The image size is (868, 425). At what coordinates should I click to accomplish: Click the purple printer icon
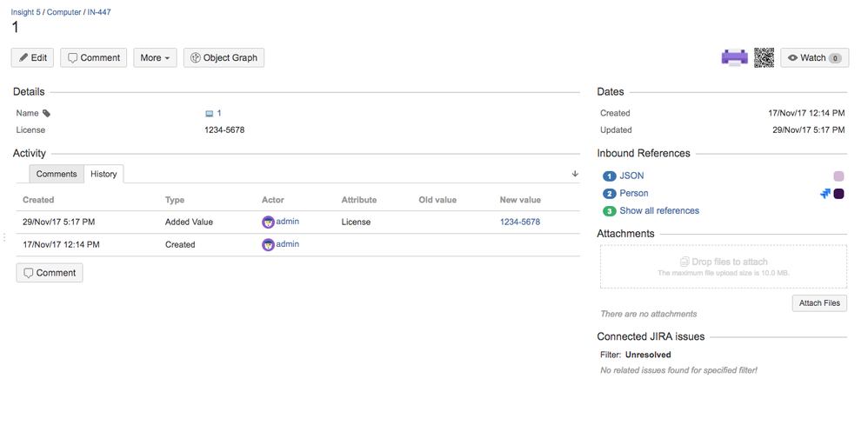pyautogui.click(x=735, y=58)
